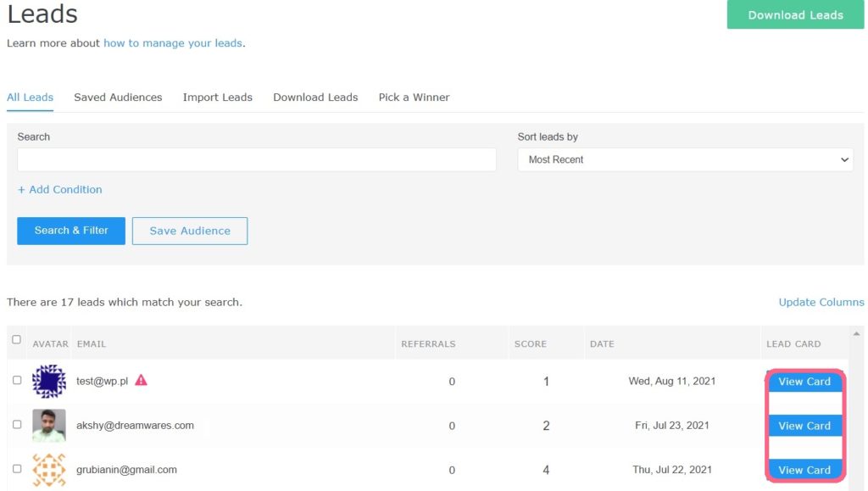Tick the select-all checkbox in table header
This screenshot has height=491, width=868.
17,339
